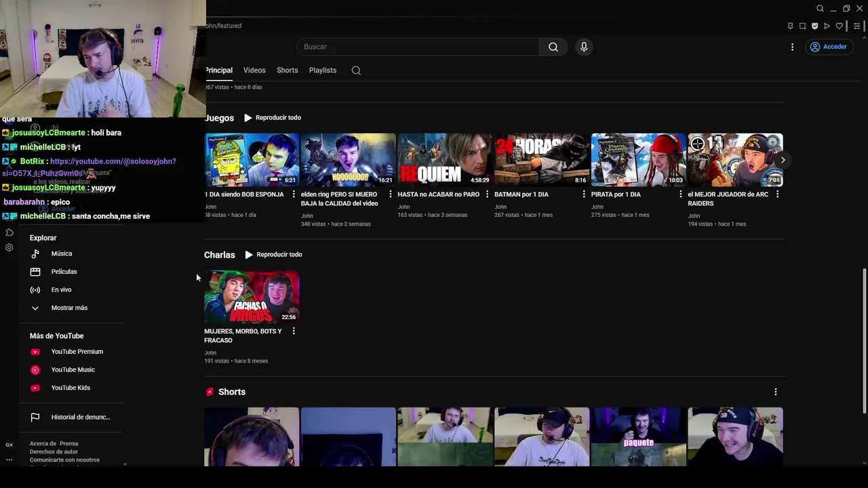Click the En vivo broadcast icon
Viewport: 868px width, 488px height.
(35, 290)
